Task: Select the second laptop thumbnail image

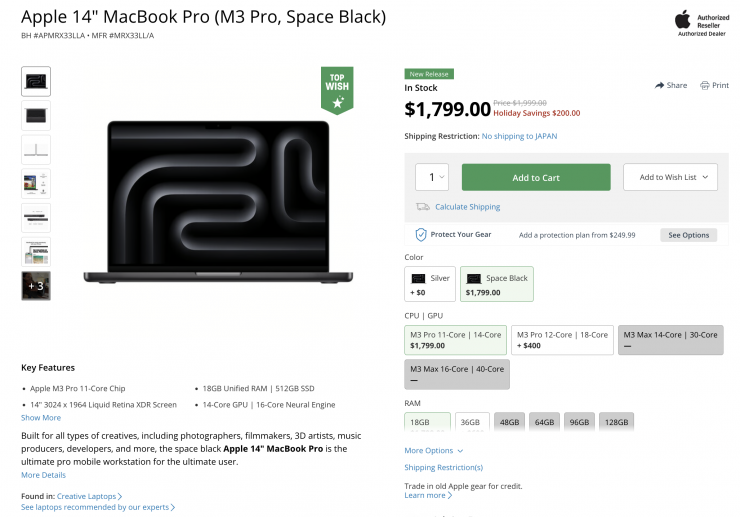Action: tap(36, 116)
